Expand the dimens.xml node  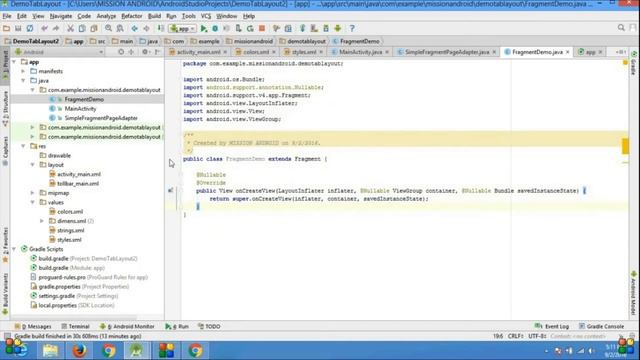tap(42, 221)
